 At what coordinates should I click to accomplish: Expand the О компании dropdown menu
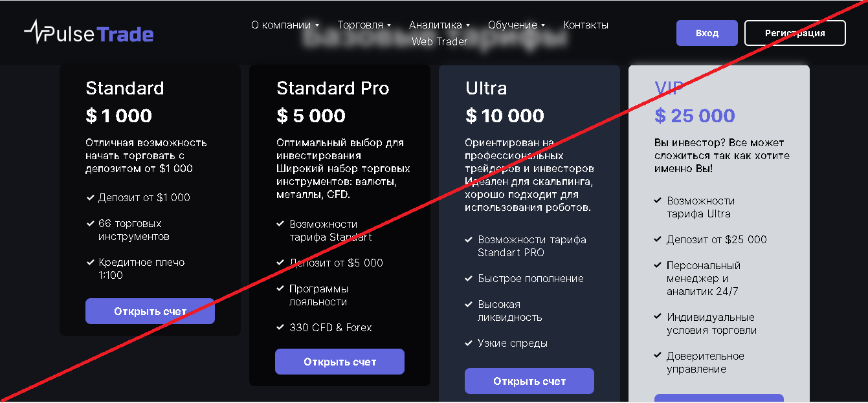pos(285,25)
